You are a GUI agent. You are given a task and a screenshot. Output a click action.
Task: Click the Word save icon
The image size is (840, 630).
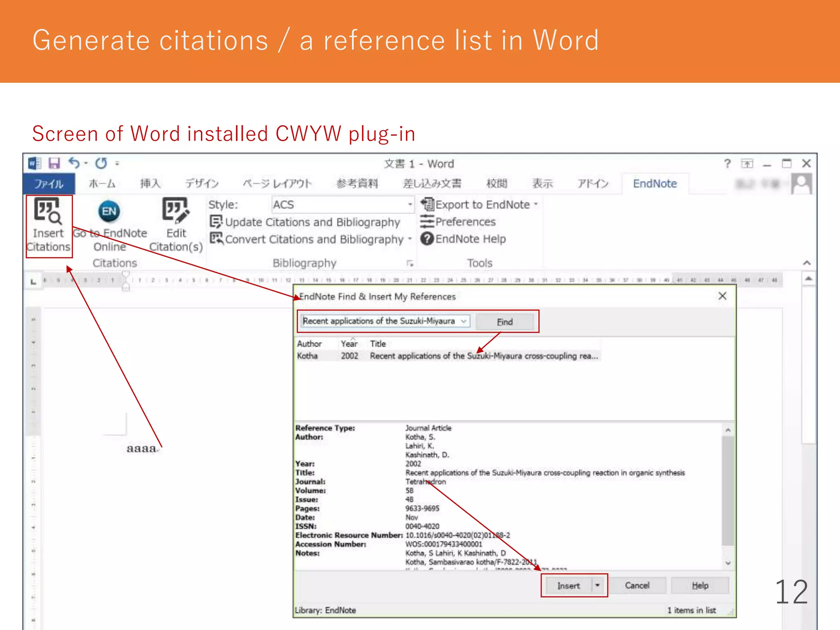pyautogui.click(x=54, y=163)
